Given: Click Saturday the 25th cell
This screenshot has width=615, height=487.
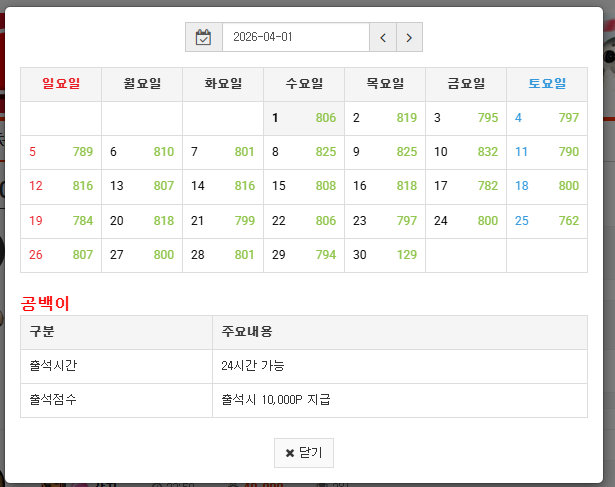Looking at the screenshot, I should click(x=546, y=221).
